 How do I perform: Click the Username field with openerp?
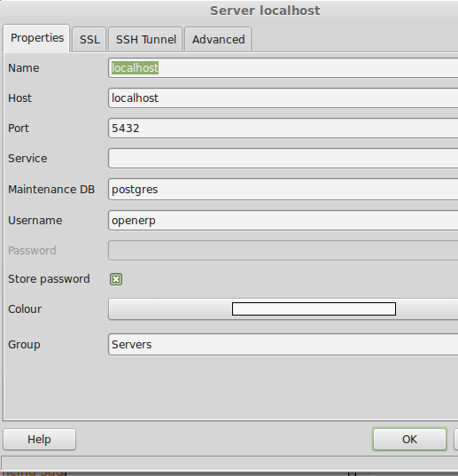click(x=283, y=221)
